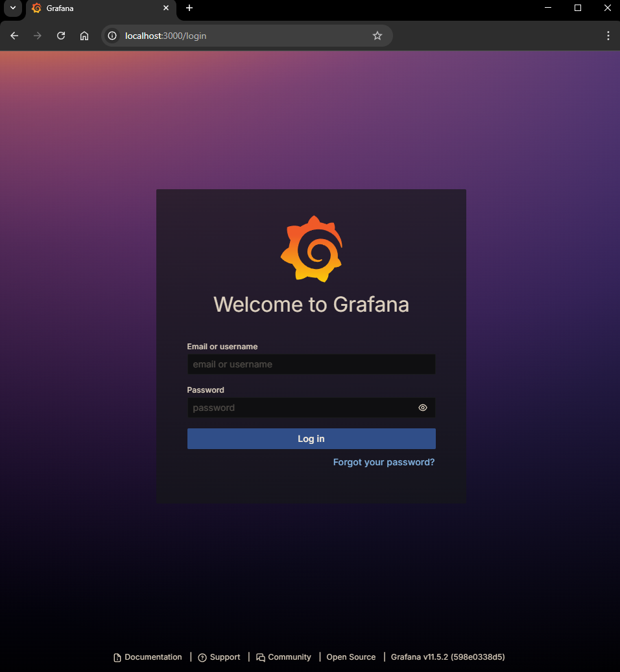The height and width of the screenshot is (672, 620).
Task: Close the Grafana tab
Action: [x=166, y=8]
